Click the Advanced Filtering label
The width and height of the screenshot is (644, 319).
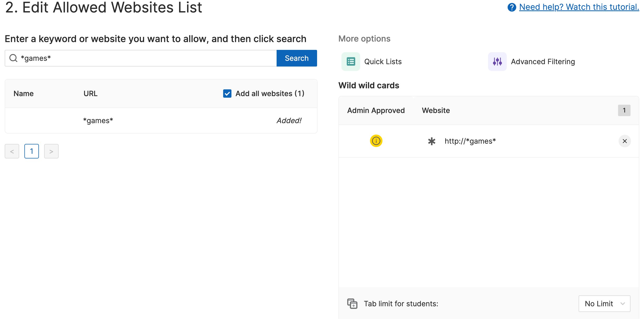tap(543, 62)
